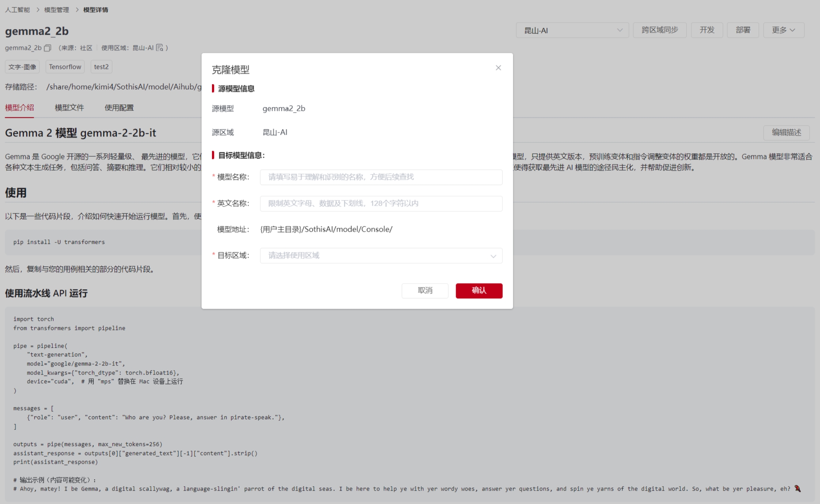Click the model name input field
820x504 pixels.
[381, 177]
